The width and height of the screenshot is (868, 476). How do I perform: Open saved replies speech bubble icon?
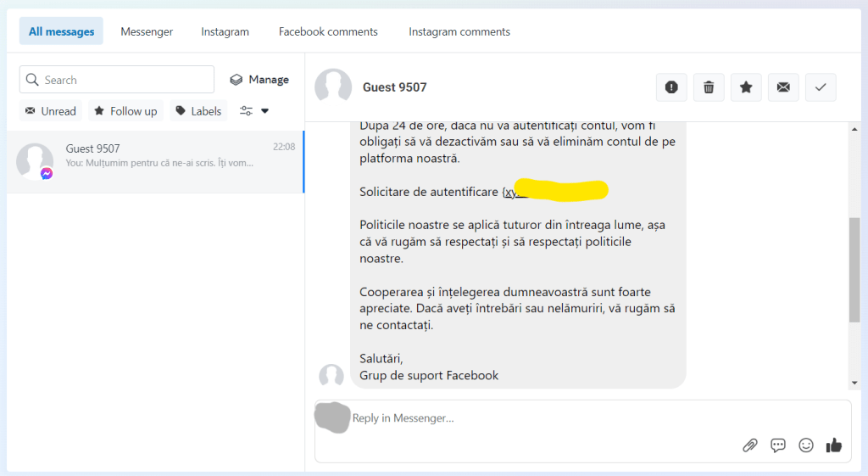coord(778,445)
